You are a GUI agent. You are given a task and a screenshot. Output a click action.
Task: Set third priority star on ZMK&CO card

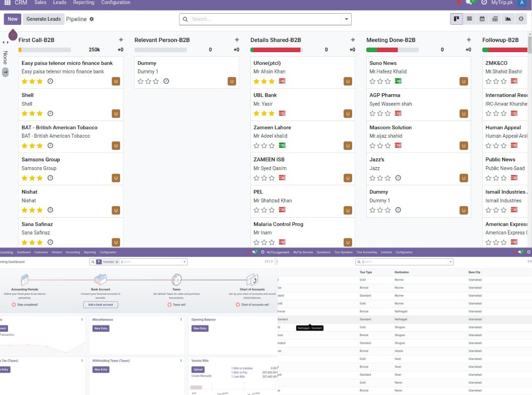coord(504,82)
